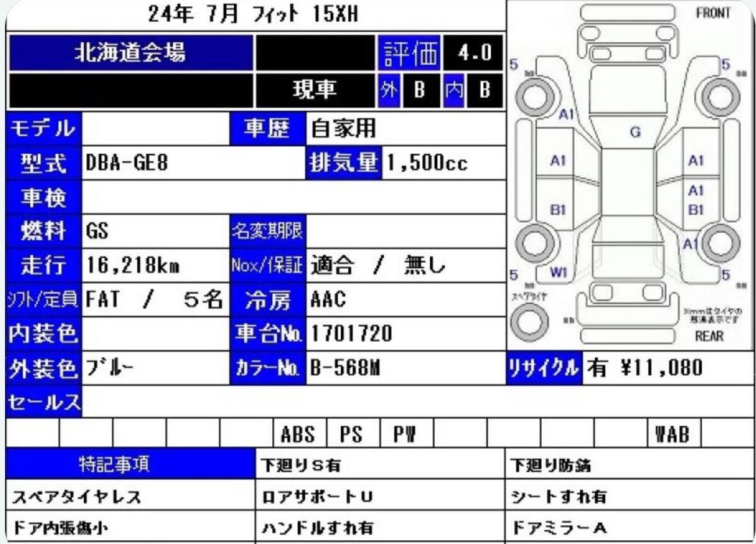
Task: Click the セールス label
Action: pyautogui.click(x=43, y=401)
